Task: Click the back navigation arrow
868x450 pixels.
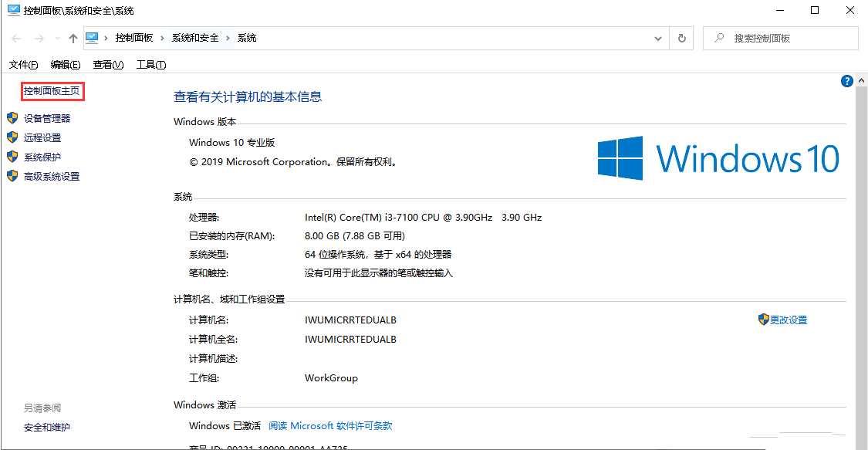Action: (x=17, y=38)
